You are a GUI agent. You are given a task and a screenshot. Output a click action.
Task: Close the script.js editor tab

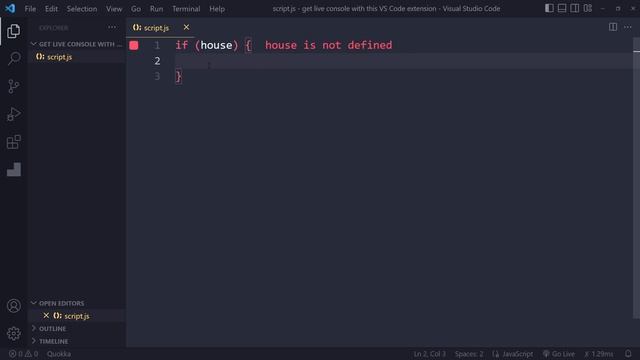186,27
